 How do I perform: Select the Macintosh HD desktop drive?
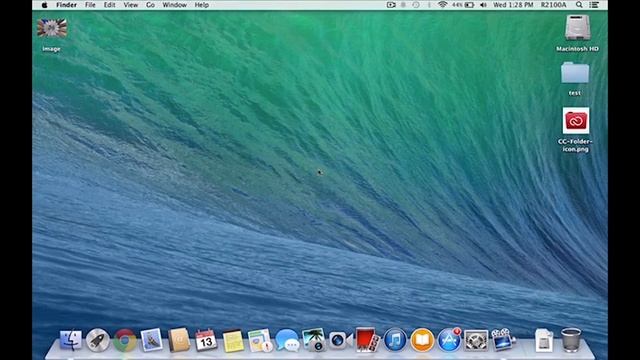[x=577, y=33]
